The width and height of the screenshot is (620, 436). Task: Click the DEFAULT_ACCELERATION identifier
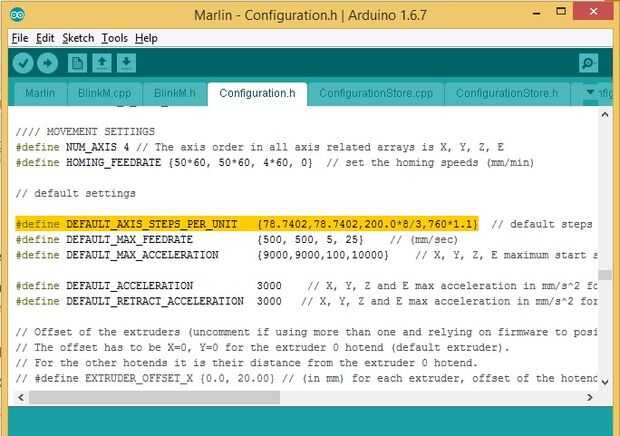coord(129,286)
